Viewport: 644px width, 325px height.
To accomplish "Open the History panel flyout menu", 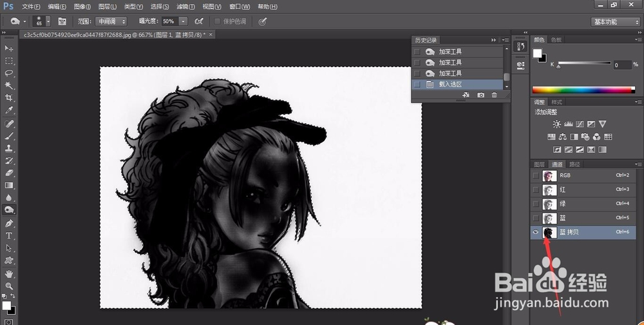I will point(506,40).
